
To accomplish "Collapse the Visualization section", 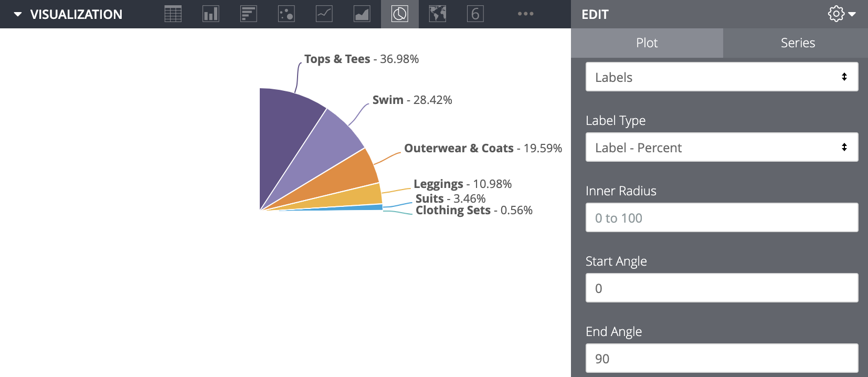I will pyautogui.click(x=18, y=14).
